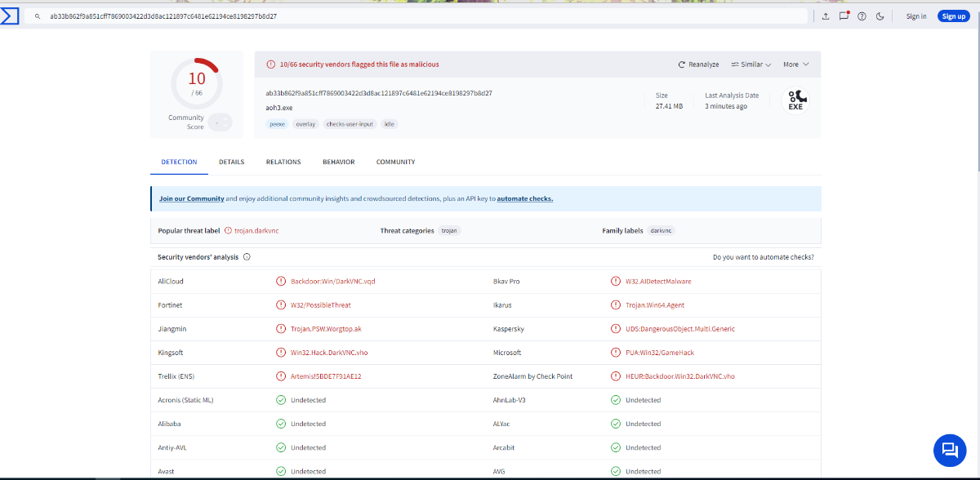The width and height of the screenshot is (980, 480).
Task: Click the alert icon in malicious banner
Action: point(271,64)
